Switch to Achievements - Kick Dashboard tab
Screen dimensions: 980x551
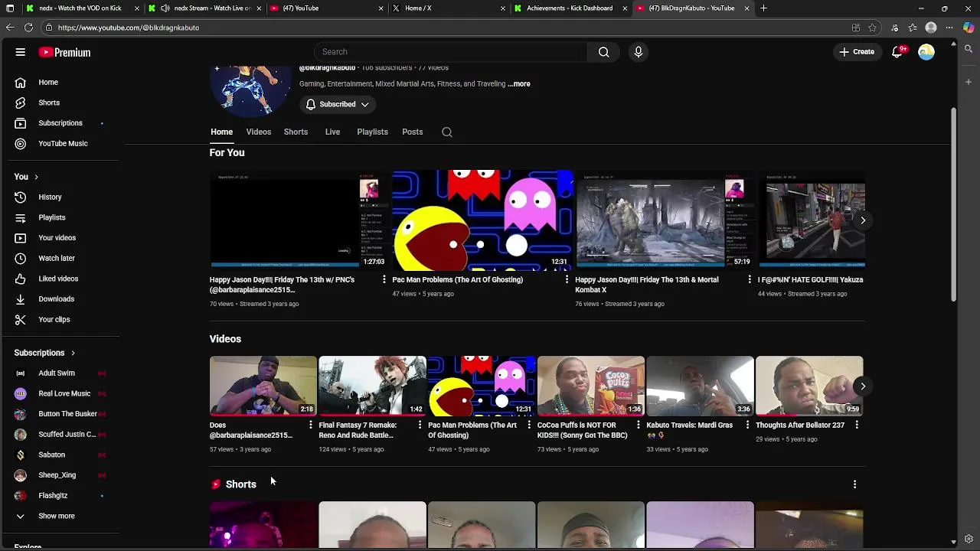click(570, 8)
